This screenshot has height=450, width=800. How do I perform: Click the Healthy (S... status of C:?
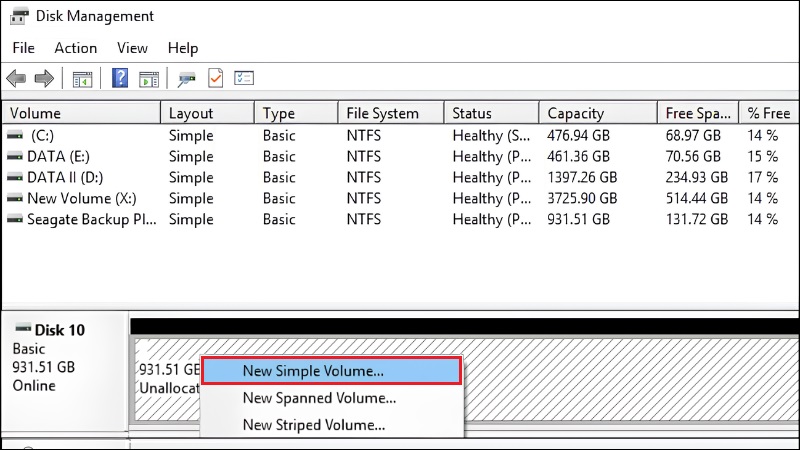[491, 136]
